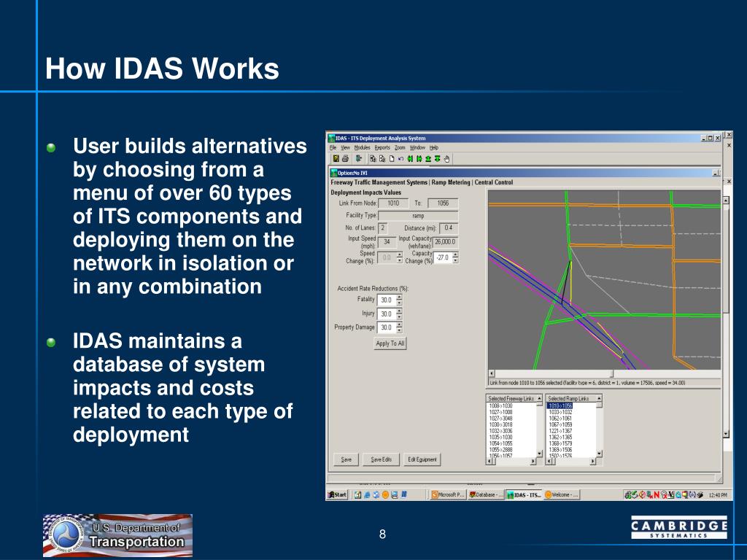Image resolution: width=747 pixels, height=560 pixels.
Task: Click the second copy-pages toolbar icon
Action: click(382, 159)
